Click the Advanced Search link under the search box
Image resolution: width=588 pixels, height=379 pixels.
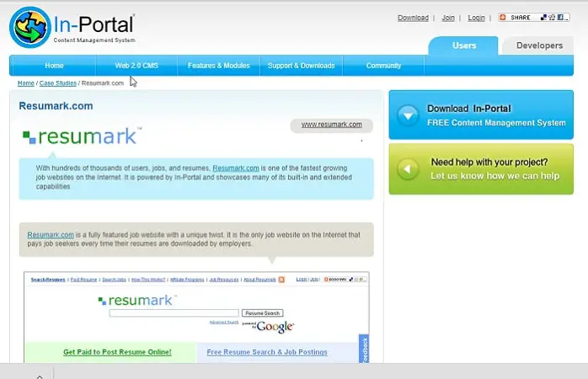[224, 322]
